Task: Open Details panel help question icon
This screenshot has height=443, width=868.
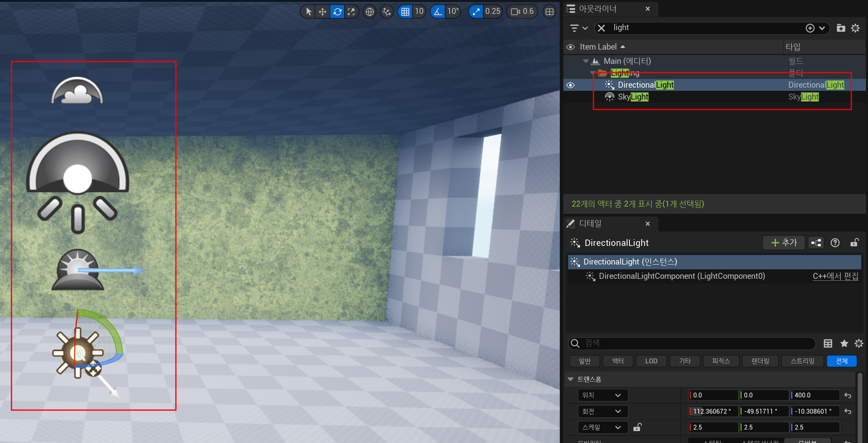Action: [x=835, y=243]
